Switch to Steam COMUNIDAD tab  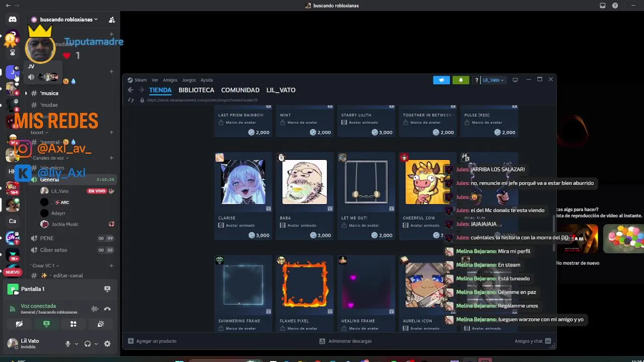click(240, 90)
